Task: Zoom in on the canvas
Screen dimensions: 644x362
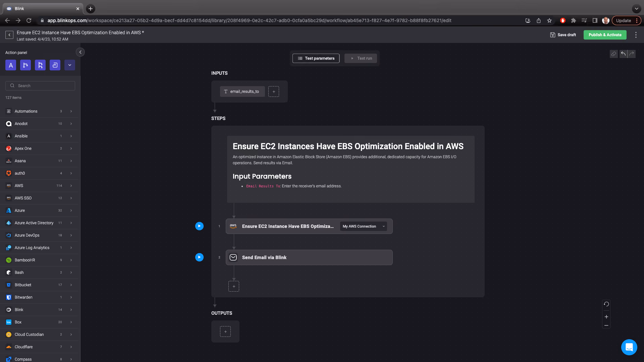Action: (606, 317)
